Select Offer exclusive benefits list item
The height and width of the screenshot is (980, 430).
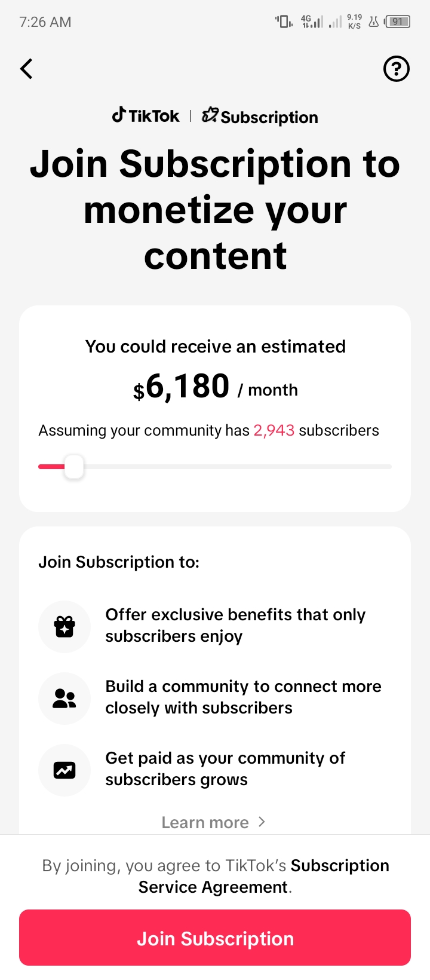pos(215,626)
